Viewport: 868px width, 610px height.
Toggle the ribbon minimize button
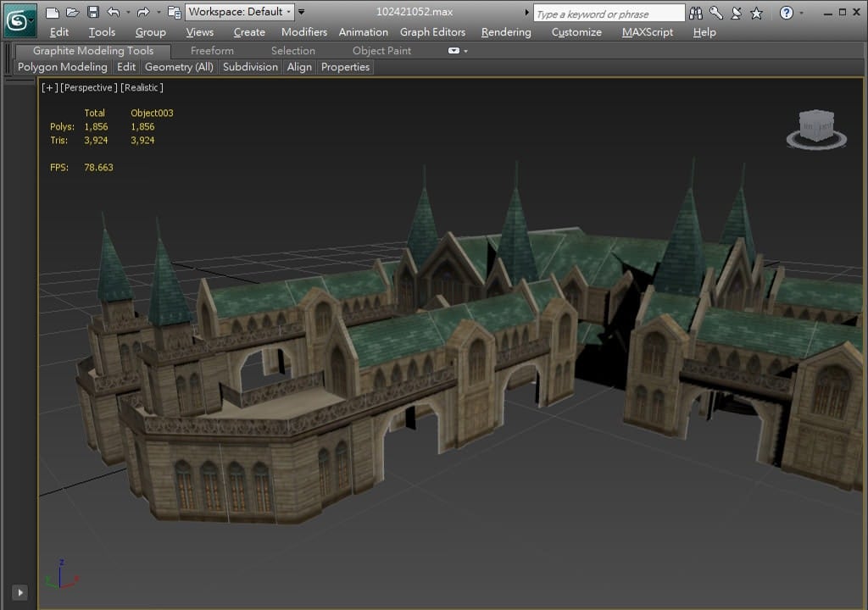pos(454,51)
